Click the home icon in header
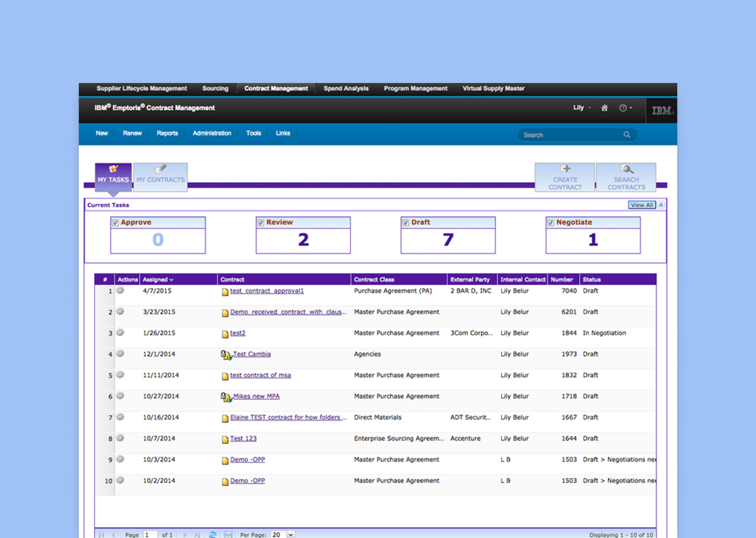 (604, 108)
